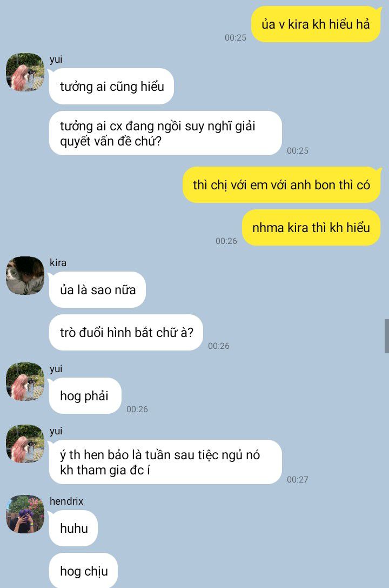Select message about "tuần sau tiệc ngủ"
Screen dimensions: 389x588
pyautogui.click(x=165, y=462)
